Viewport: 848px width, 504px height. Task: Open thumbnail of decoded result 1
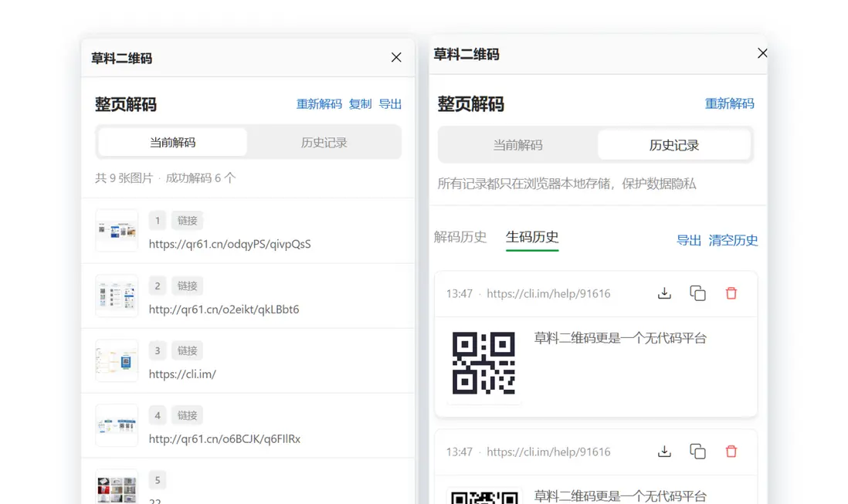point(117,231)
